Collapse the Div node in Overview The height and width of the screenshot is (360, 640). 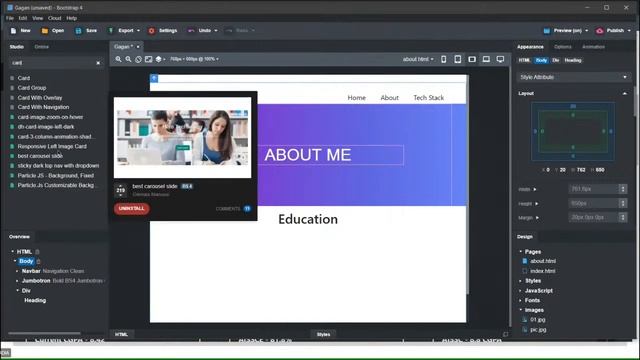point(17,291)
